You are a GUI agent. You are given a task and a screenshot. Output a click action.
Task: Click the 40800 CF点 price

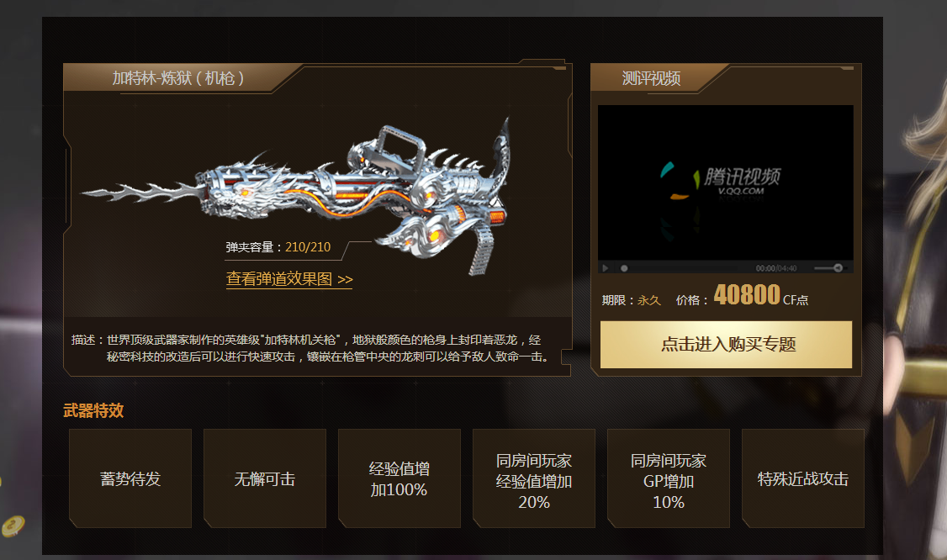click(760, 295)
